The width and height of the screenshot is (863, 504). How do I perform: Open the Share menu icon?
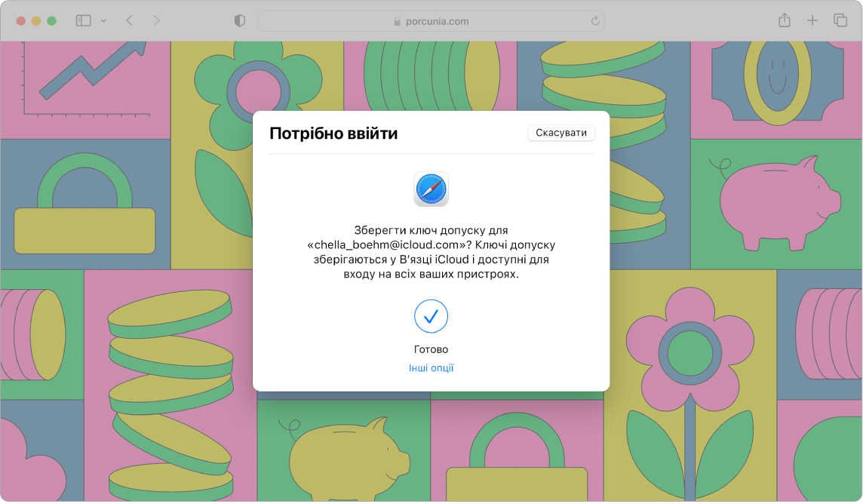[x=785, y=20]
